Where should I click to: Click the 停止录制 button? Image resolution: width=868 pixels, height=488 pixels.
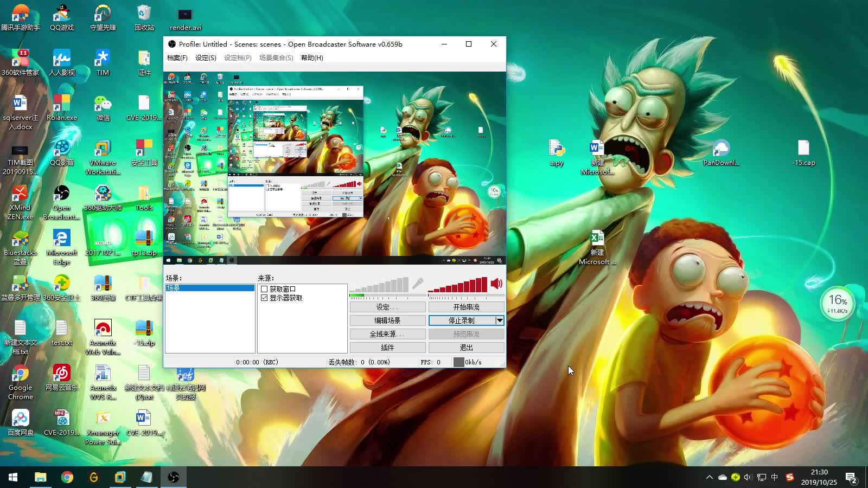point(462,320)
